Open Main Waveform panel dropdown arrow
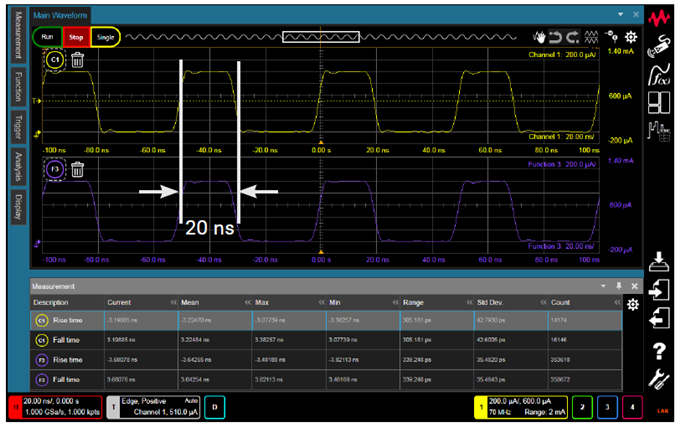This screenshot has height=427, width=680. [621, 15]
